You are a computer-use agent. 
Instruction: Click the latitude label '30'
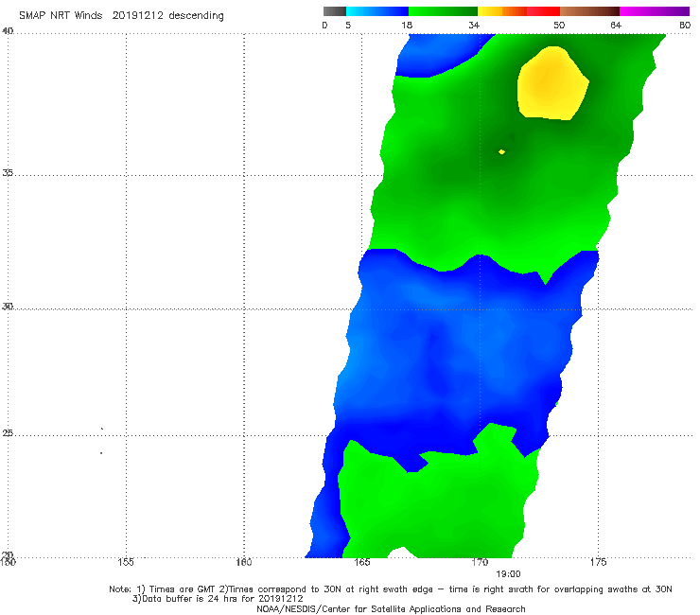point(8,307)
